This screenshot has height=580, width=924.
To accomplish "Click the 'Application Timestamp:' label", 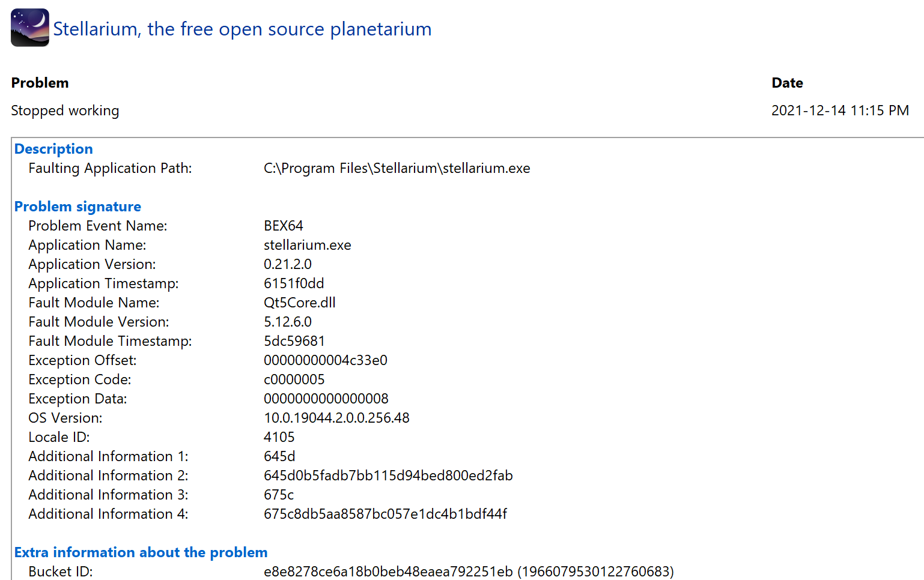I will pyautogui.click(x=103, y=283).
